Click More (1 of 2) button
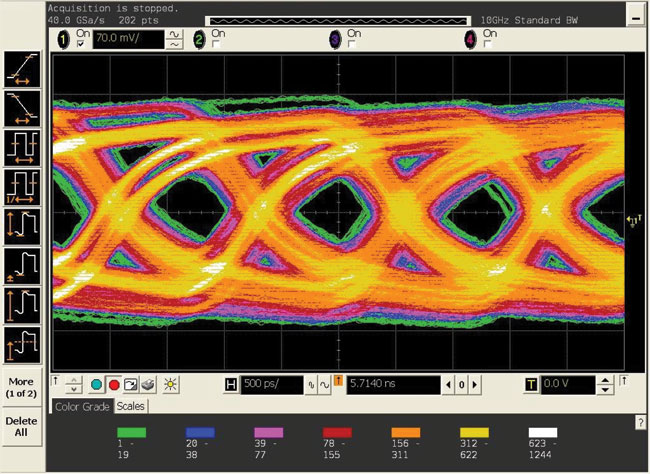650x474 pixels. [22, 387]
